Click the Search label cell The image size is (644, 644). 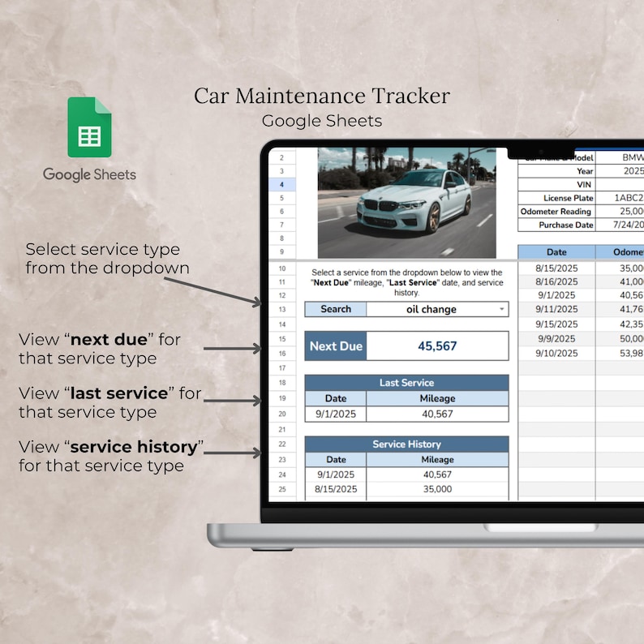336,309
